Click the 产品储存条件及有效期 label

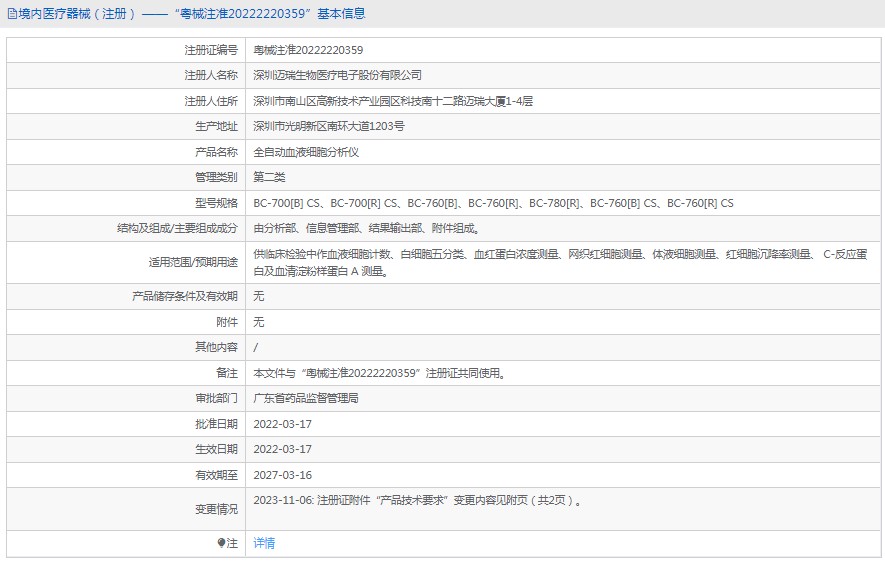coord(185,296)
